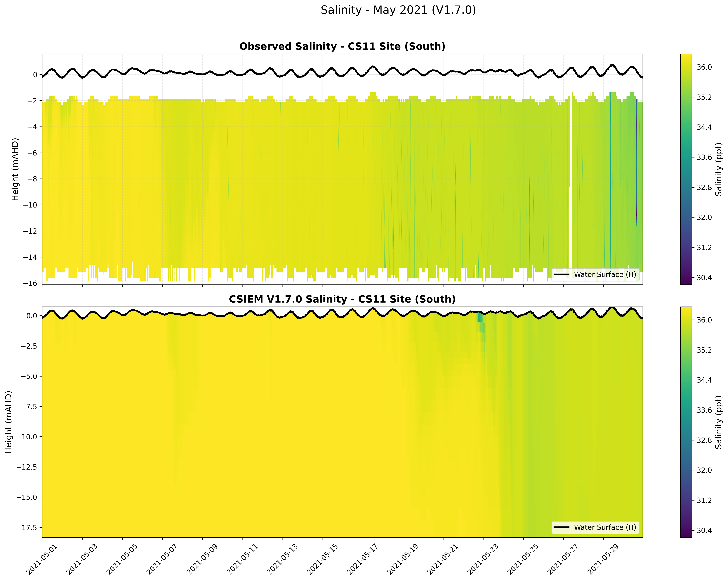This screenshot has height=581, width=728.
Task: Click the bottom colorbar near 33.6 ppt
Action: tap(686, 410)
